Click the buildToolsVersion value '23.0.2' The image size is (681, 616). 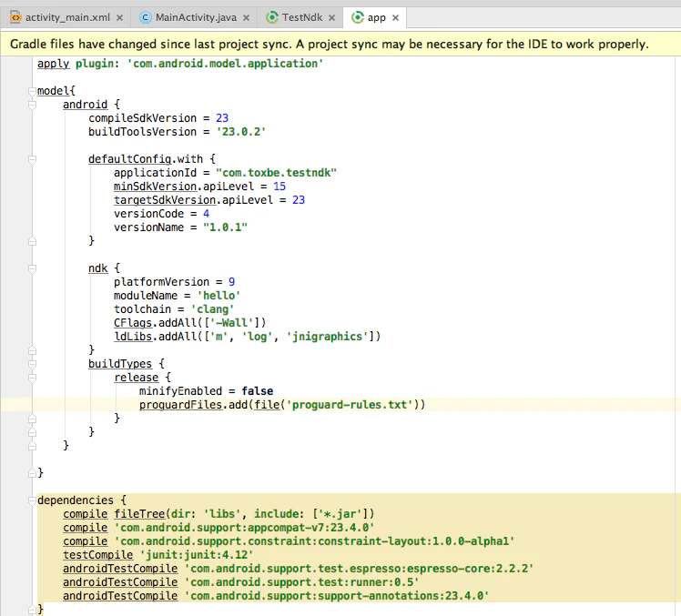click(241, 132)
